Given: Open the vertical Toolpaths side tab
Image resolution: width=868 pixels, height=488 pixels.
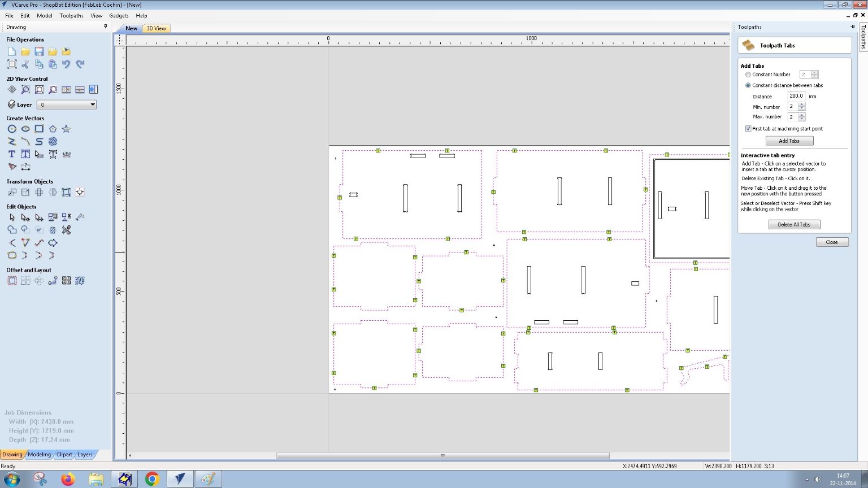Looking at the screenshot, I should tap(863, 37).
